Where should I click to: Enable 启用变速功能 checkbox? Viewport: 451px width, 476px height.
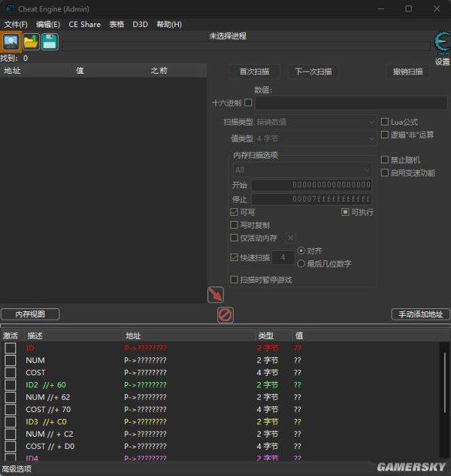coord(385,173)
